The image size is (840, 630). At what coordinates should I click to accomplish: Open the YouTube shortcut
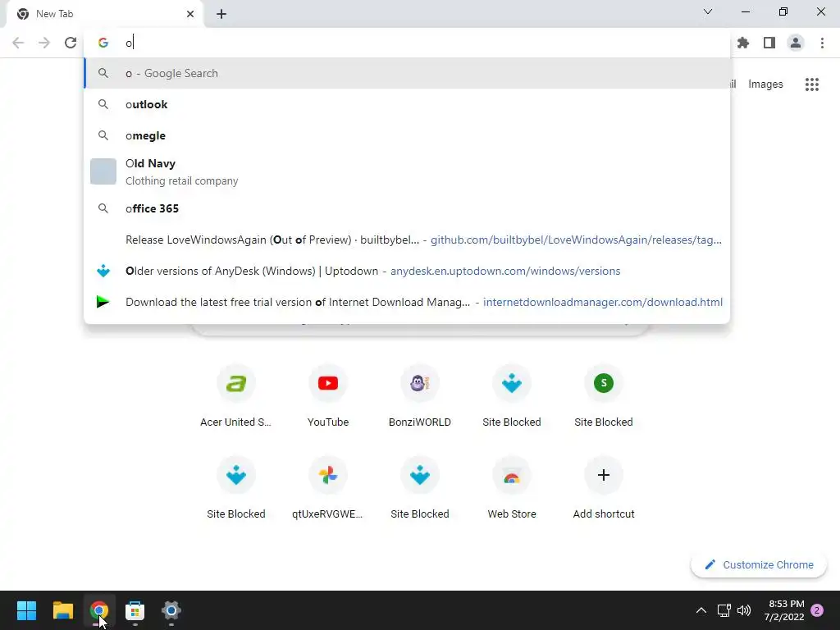328,396
